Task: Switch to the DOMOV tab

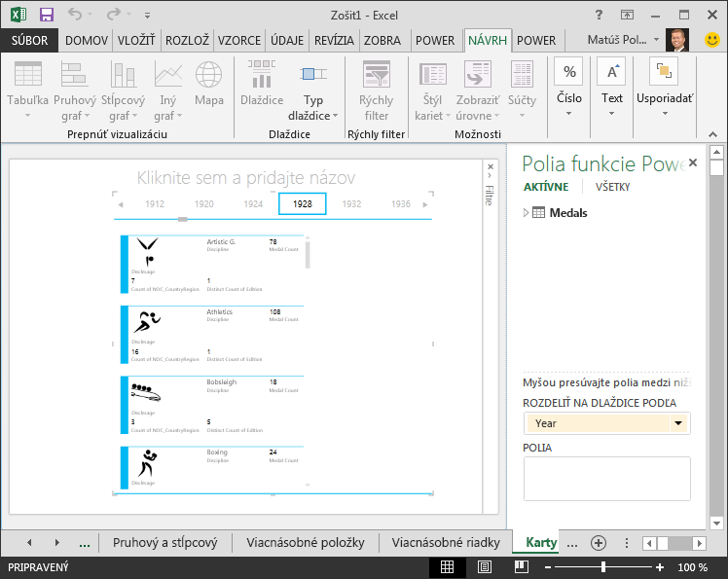Action: tap(87, 41)
